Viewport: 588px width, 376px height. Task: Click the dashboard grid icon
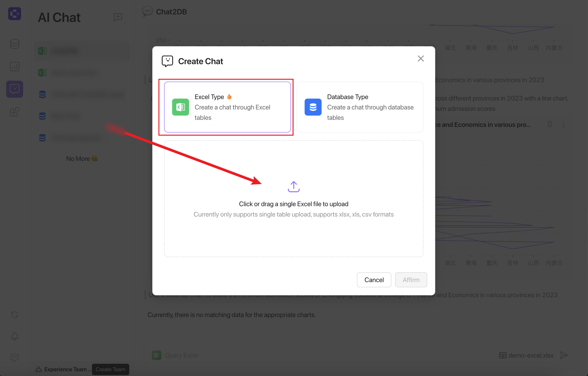(14, 111)
